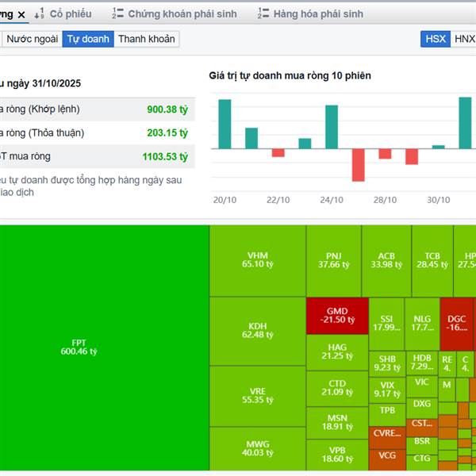The width and height of the screenshot is (476, 476).
Task: Click the 1103.53 tỷ total net buy value
Action: tap(165, 156)
